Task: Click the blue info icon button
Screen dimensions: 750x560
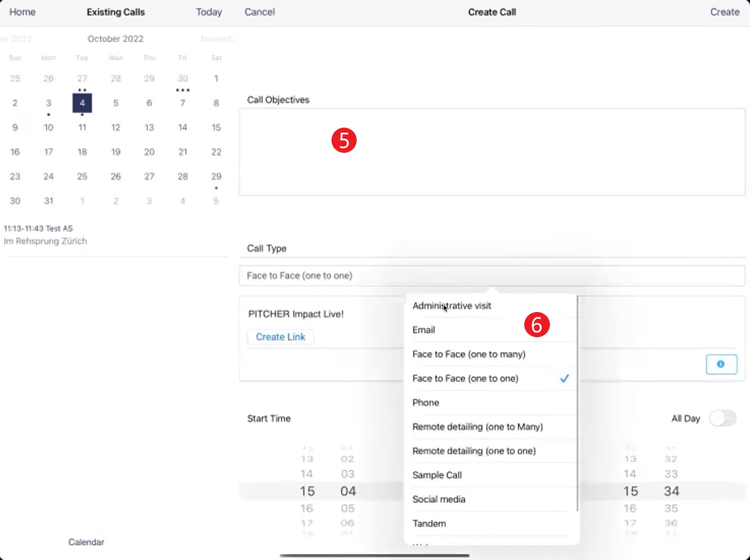Action: [x=721, y=364]
